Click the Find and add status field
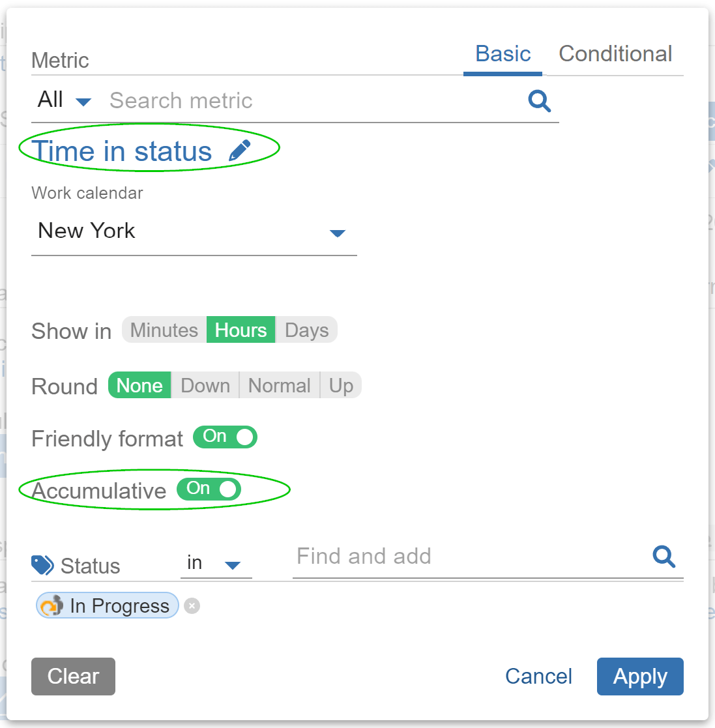 (391, 557)
